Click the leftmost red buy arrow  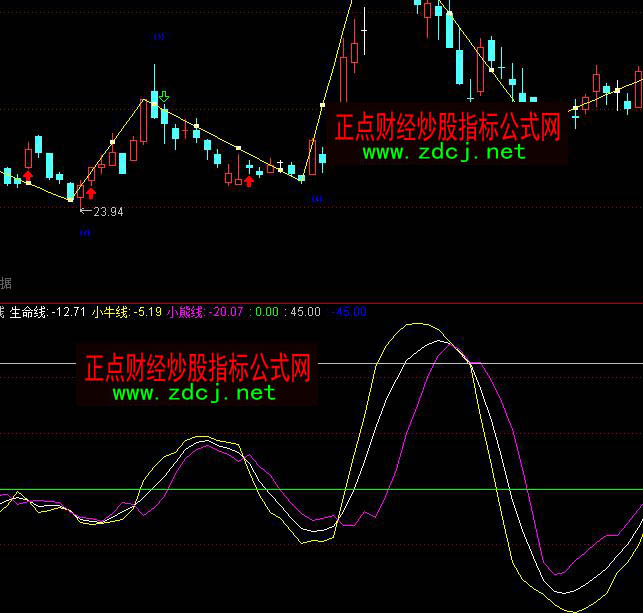[x=28, y=177]
